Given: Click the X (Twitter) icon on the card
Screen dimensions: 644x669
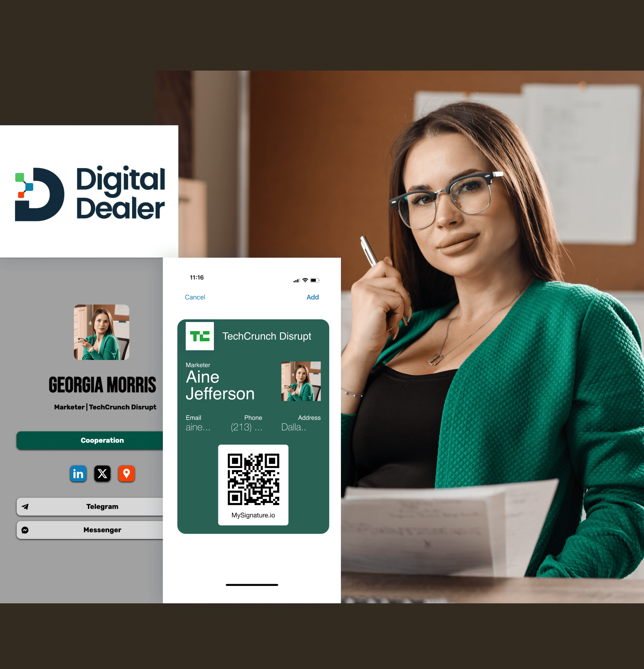Looking at the screenshot, I should tap(102, 473).
